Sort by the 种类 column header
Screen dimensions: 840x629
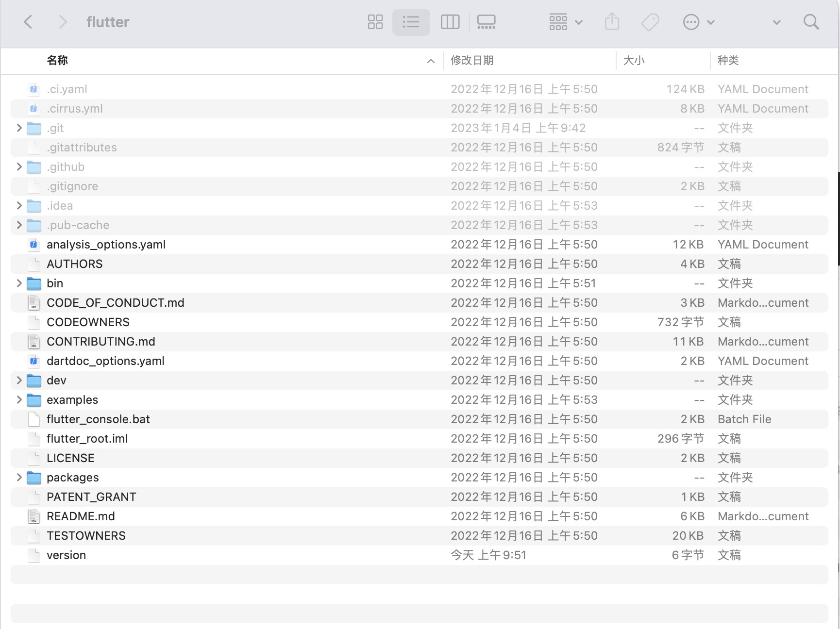728,60
